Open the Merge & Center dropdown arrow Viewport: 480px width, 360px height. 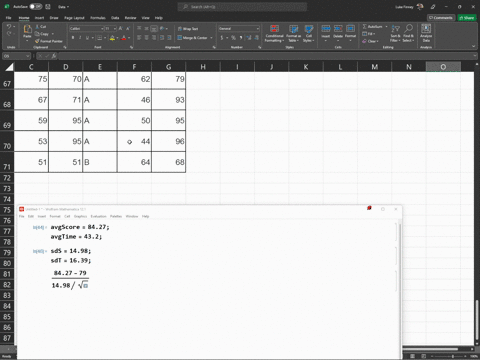pyautogui.click(x=211, y=38)
